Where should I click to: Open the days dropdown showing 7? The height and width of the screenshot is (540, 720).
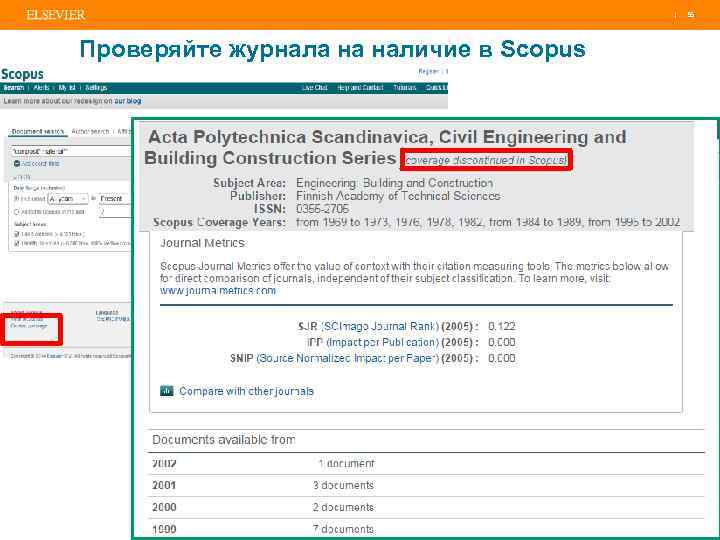pyautogui.click(x=115, y=212)
